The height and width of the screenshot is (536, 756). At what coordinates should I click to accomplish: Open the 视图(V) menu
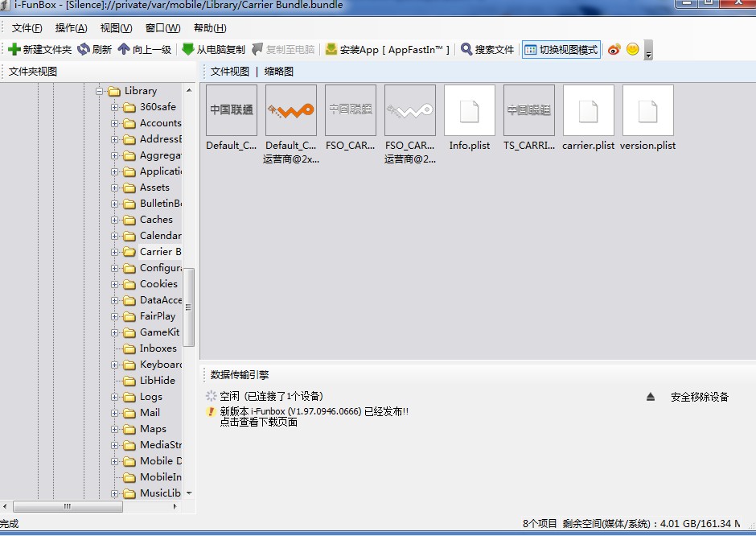[x=116, y=28]
